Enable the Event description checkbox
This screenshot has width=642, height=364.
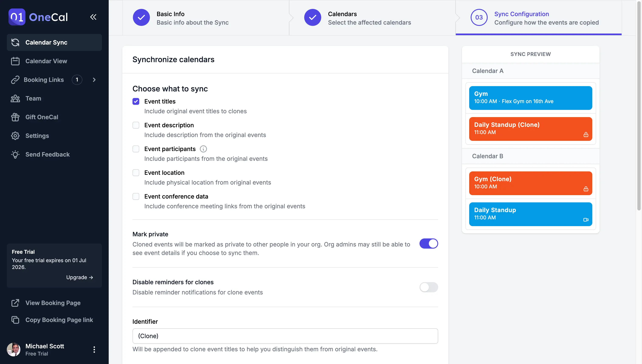pos(136,125)
